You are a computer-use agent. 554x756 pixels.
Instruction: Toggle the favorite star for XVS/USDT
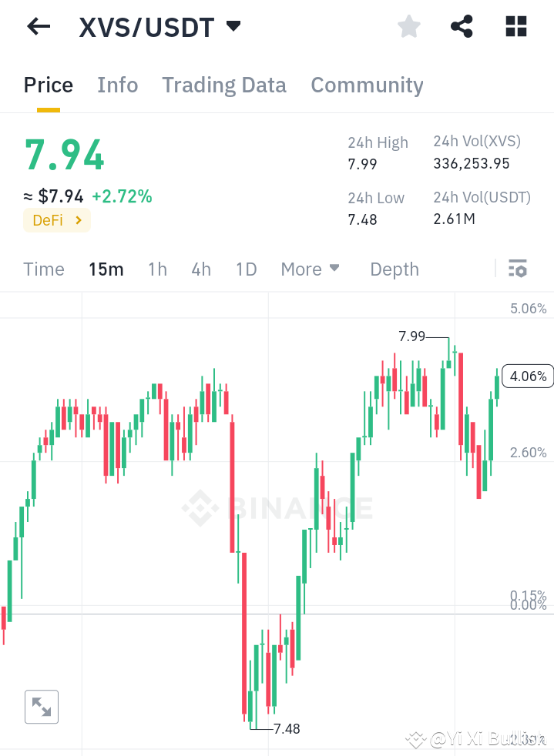[408, 26]
